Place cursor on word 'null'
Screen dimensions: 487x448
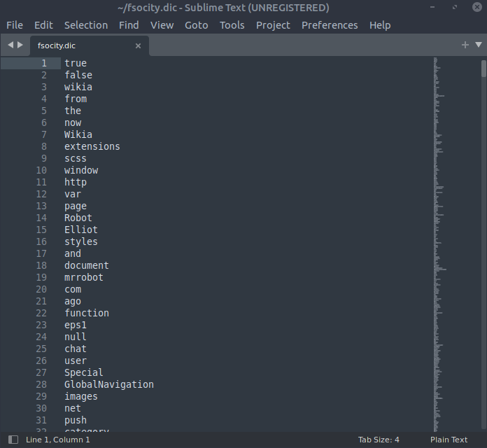tap(76, 337)
